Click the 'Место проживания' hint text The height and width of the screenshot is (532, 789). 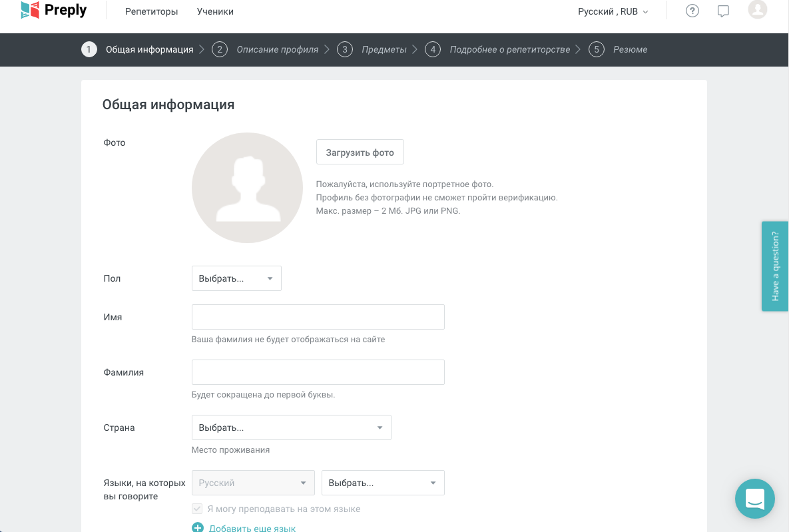pyautogui.click(x=230, y=450)
